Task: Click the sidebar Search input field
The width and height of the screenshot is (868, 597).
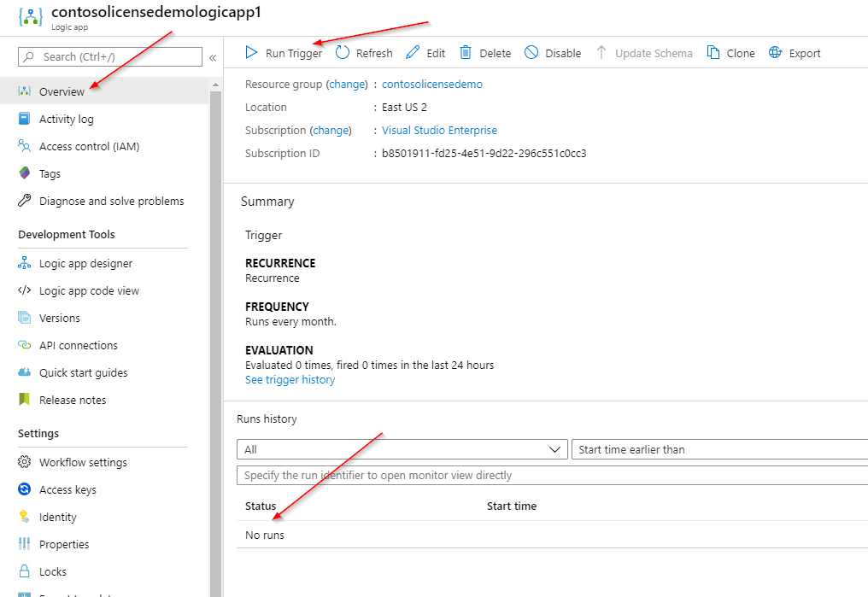Action: (x=110, y=57)
